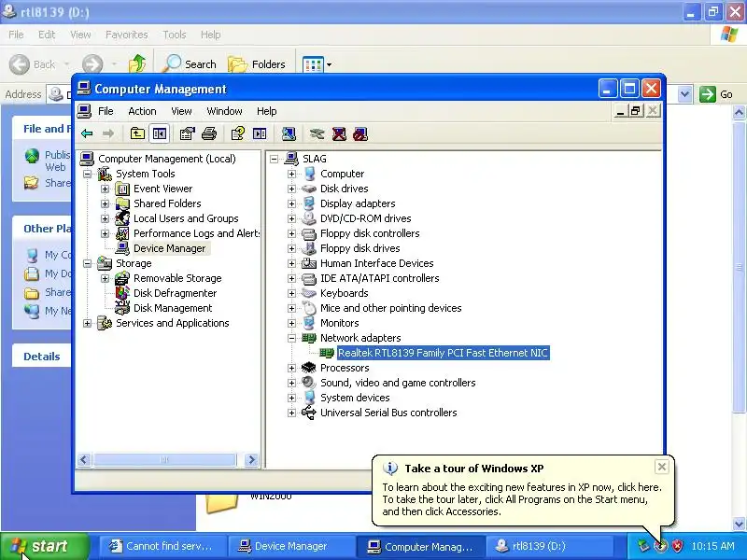Click the Go button beside the Address bar
This screenshot has height=560, width=747.
(x=716, y=94)
